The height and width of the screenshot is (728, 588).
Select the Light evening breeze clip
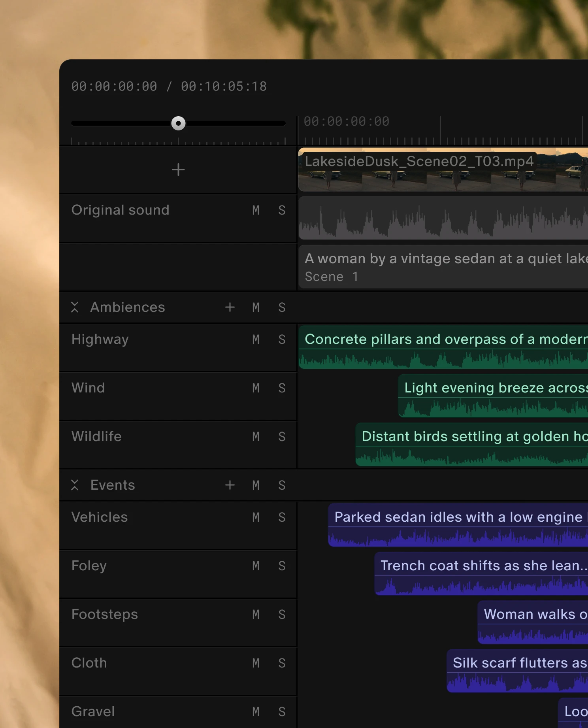coord(493,396)
